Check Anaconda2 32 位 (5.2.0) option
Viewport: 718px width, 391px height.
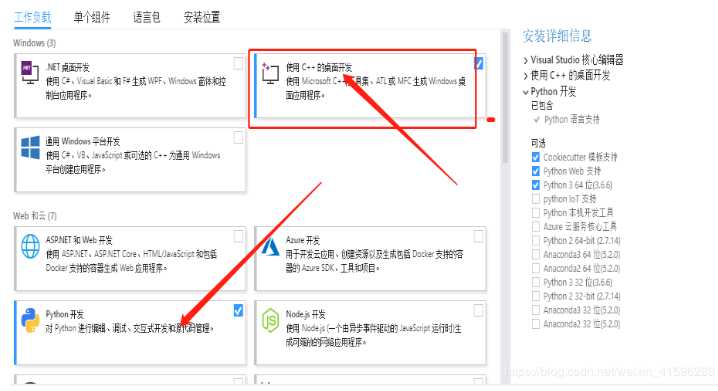pyautogui.click(x=536, y=324)
